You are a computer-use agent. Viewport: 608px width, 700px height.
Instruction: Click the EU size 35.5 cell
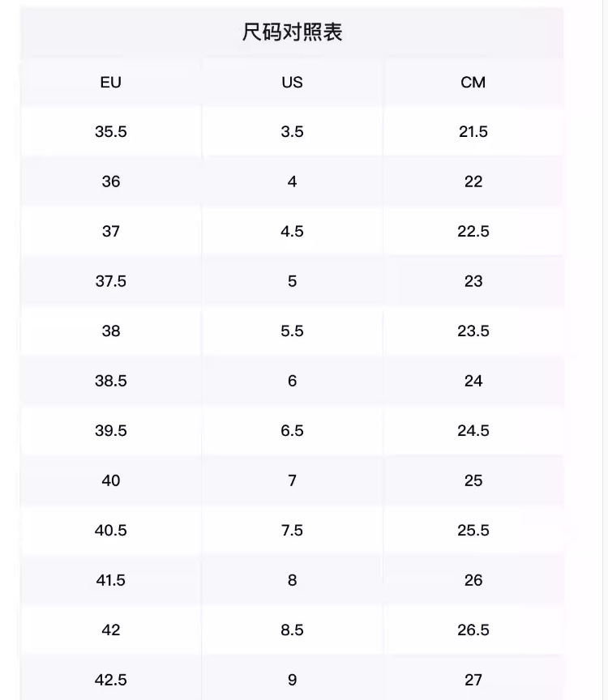tap(111, 132)
